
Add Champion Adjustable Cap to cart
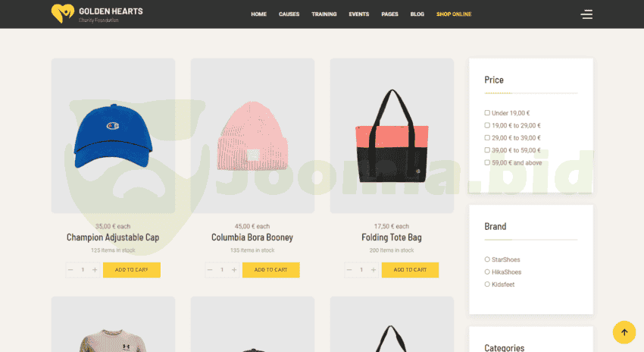pyautogui.click(x=132, y=270)
